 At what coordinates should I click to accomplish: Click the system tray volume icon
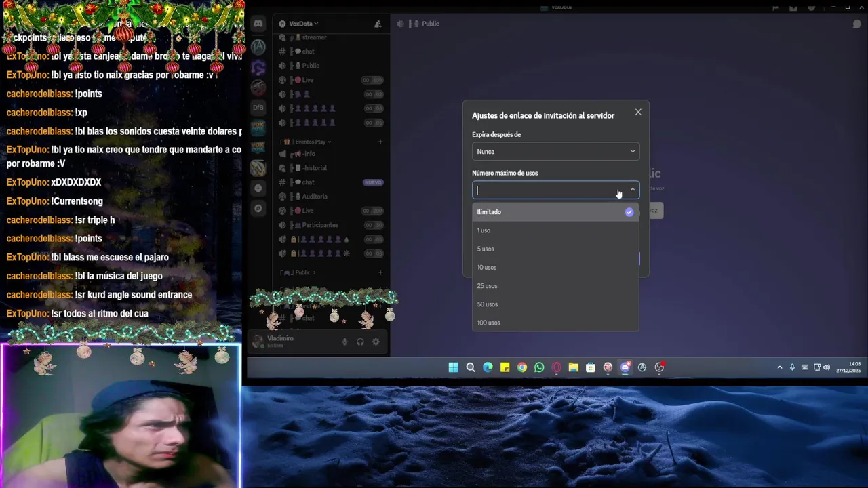click(x=827, y=367)
